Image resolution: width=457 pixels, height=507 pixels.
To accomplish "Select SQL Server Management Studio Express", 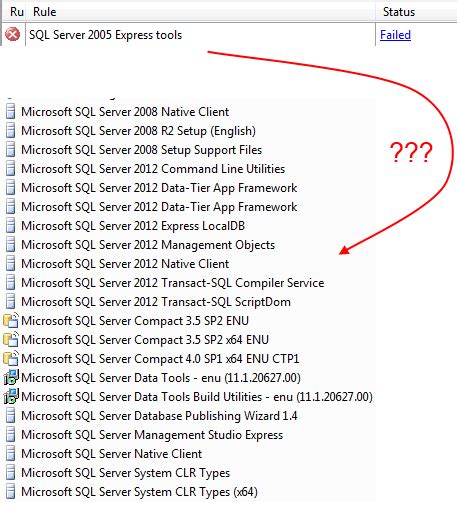I will (152, 435).
